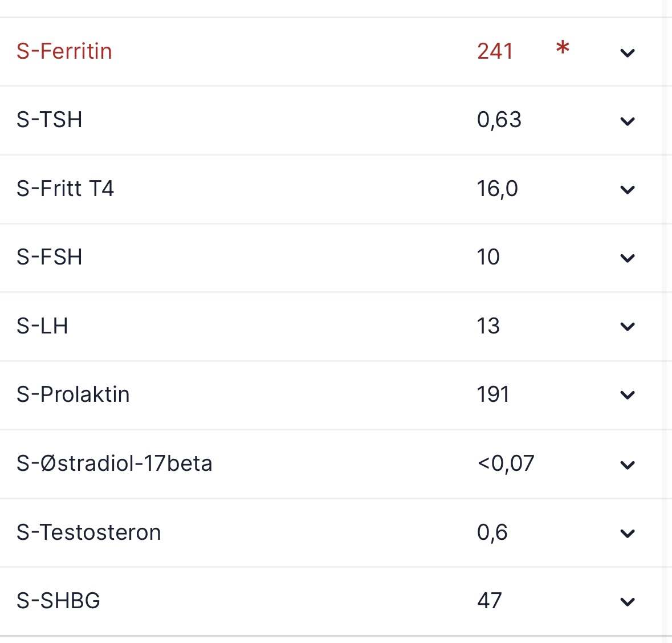Expand the S-SHBG row chevron
This screenshot has height=643, width=672.
pos(628,602)
